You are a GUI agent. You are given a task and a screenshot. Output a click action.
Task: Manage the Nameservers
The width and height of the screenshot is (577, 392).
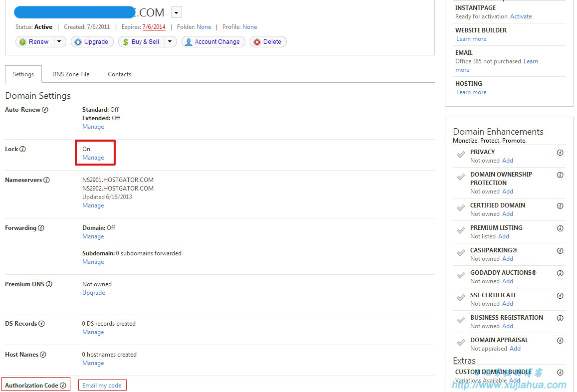coord(93,205)
